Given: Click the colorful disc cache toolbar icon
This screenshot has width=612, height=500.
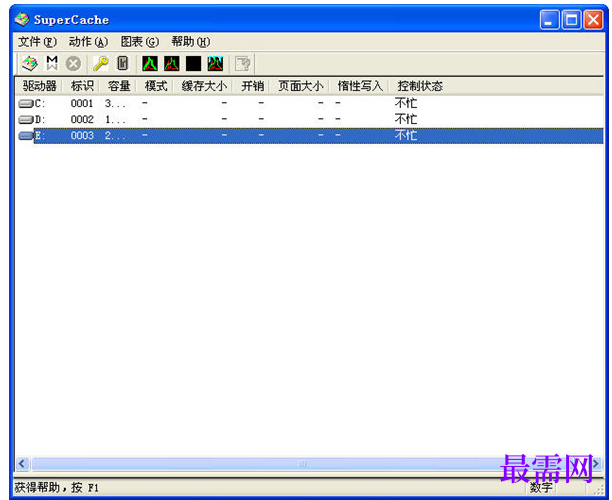Looking at the screenshot, I should tap(30, 63).
